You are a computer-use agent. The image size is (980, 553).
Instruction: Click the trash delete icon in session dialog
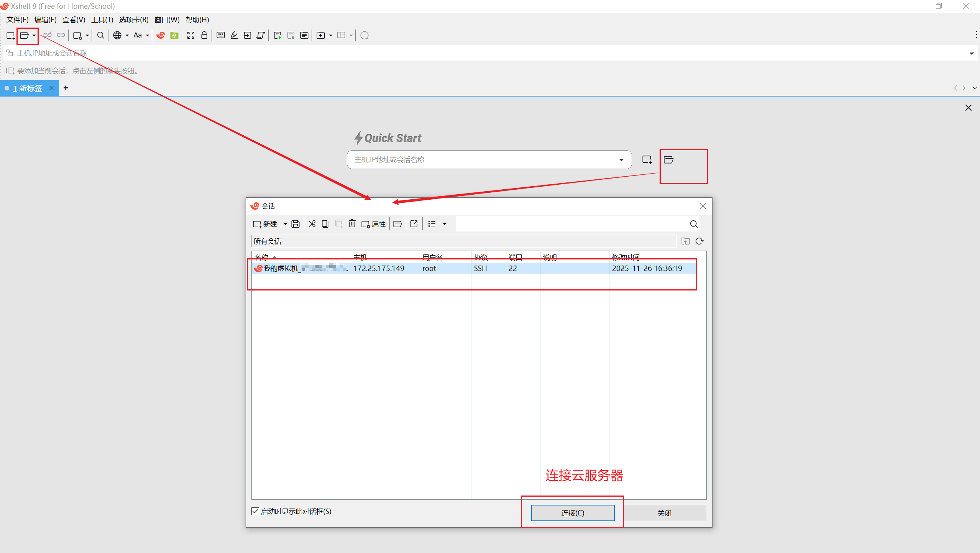coord(352,223)
